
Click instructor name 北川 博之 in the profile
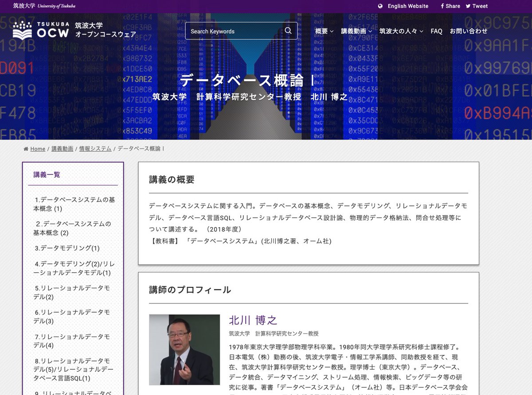click(253, 320)
